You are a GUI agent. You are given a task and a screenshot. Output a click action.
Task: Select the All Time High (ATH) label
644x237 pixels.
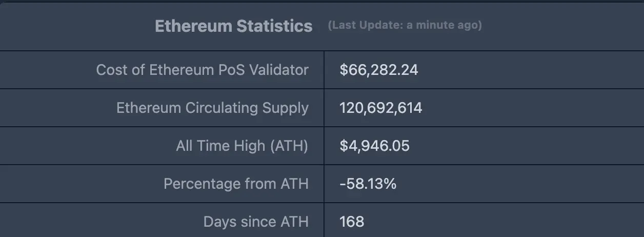[242, 146]
